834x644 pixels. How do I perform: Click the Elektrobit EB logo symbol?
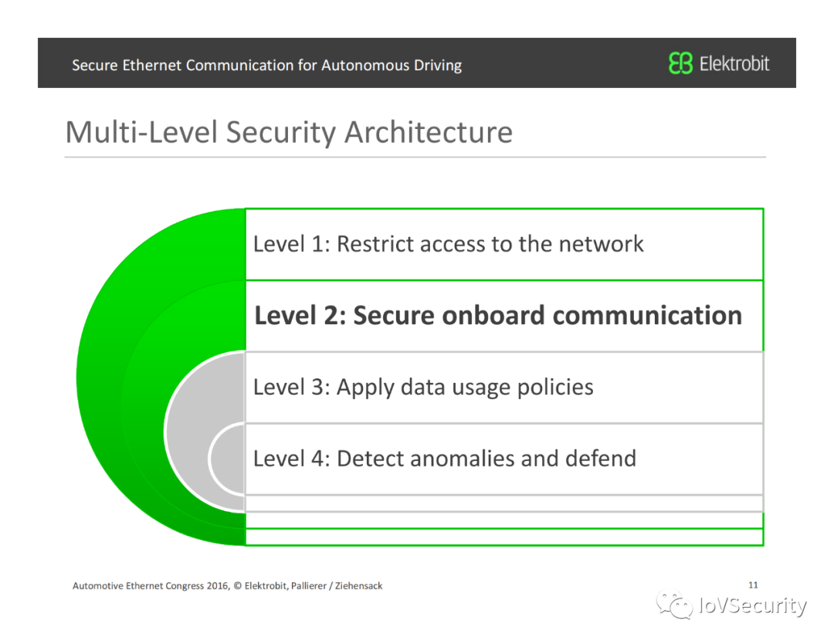[x=680, y=63]
